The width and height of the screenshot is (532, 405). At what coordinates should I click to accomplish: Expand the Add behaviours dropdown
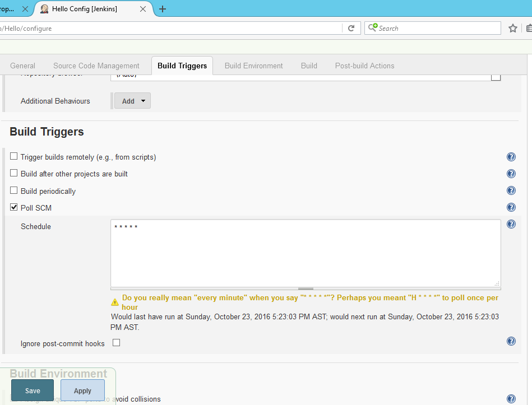coord(132,101)
